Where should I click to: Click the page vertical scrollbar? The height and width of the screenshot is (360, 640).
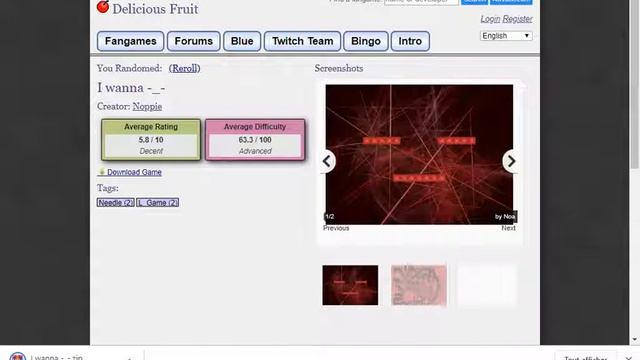tap(634, 84)
